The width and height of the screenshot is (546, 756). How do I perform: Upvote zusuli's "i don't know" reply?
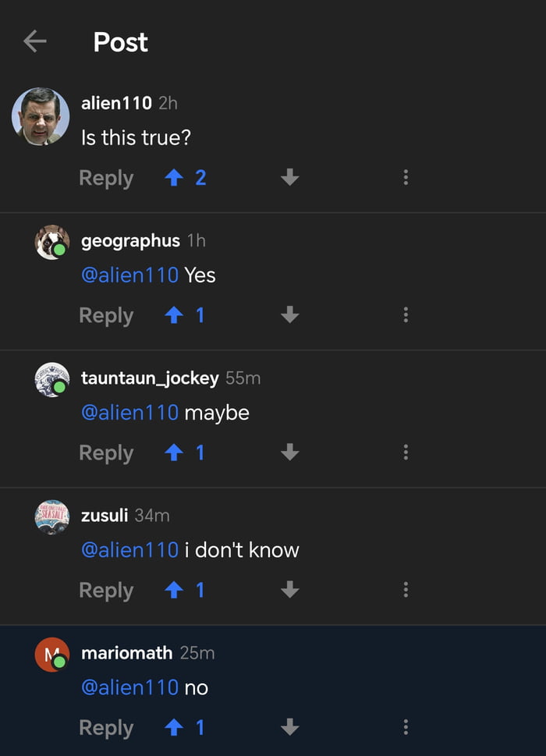point(174,590)
